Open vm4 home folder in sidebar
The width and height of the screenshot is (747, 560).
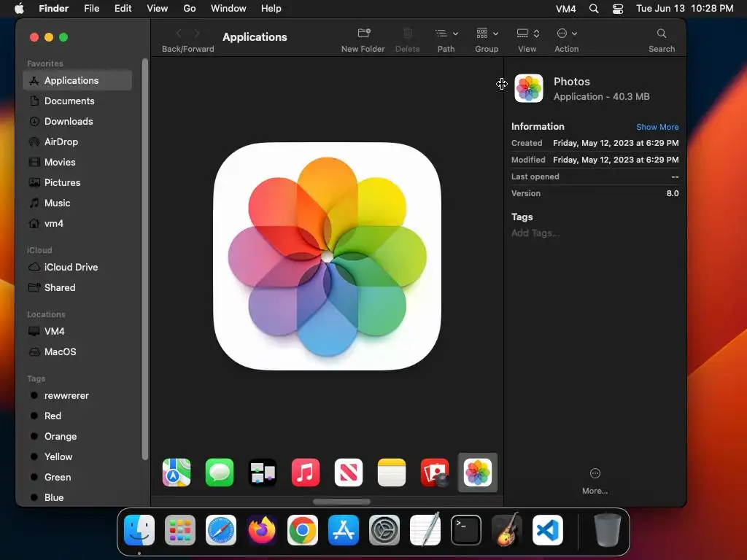(77, 224)
